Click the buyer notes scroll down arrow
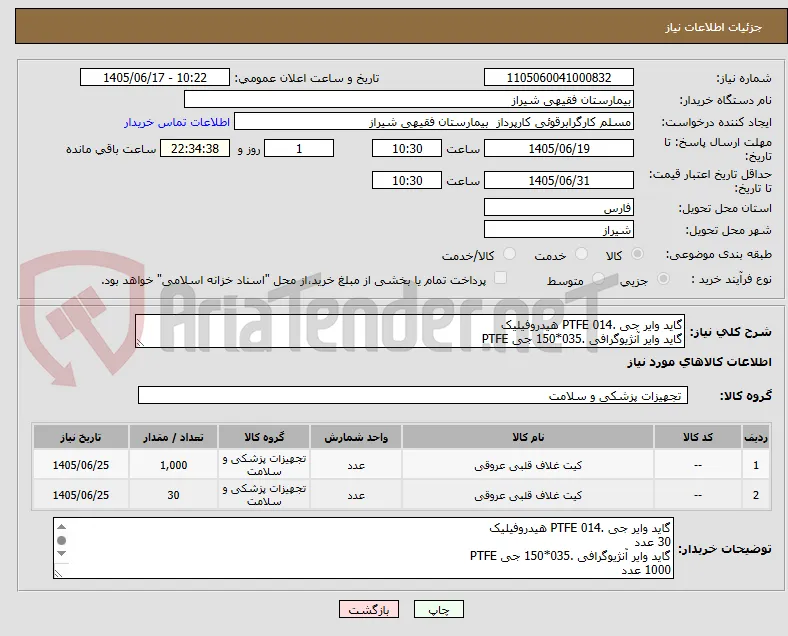This screenshot has width=788, height=636. (x=61, y=553)
